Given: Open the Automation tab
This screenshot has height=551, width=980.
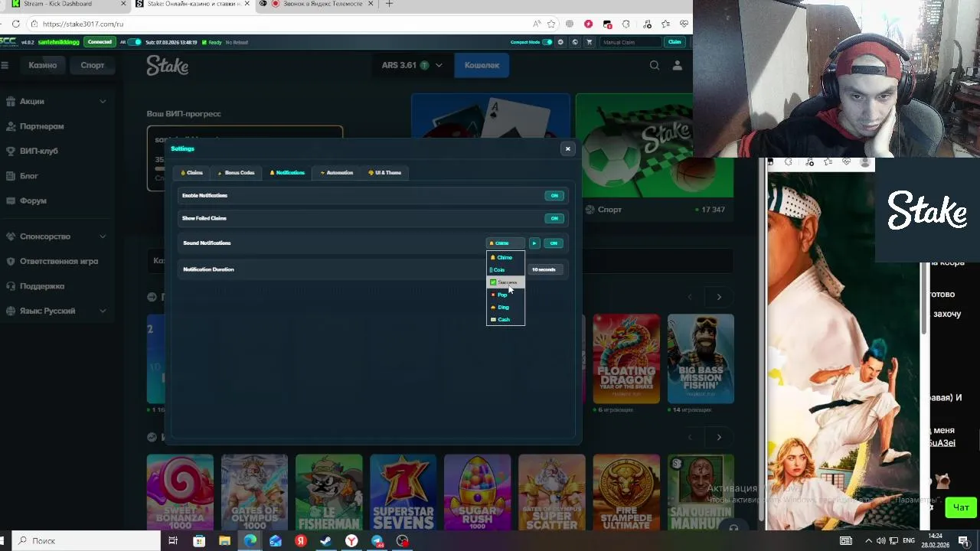Looking at the screenshot, I should pos(337,173).
